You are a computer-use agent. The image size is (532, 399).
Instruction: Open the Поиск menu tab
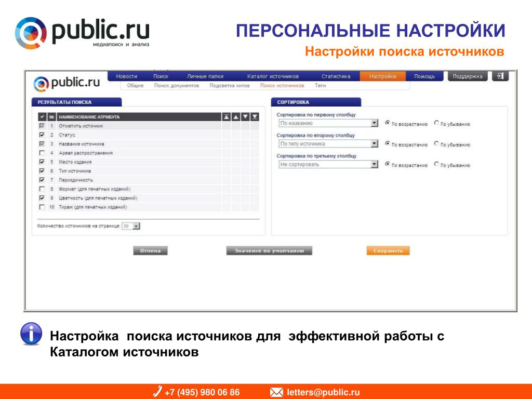click(x=161, y=76)
